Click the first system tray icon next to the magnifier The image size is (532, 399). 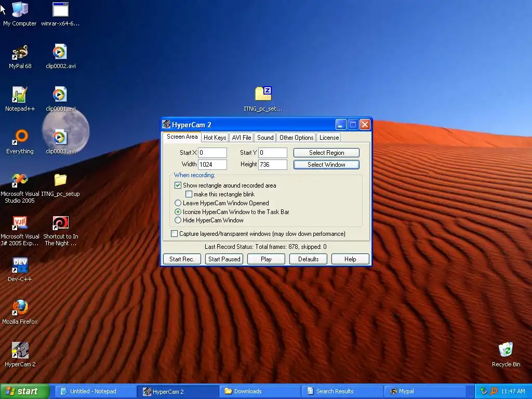(x=484, y=391)
